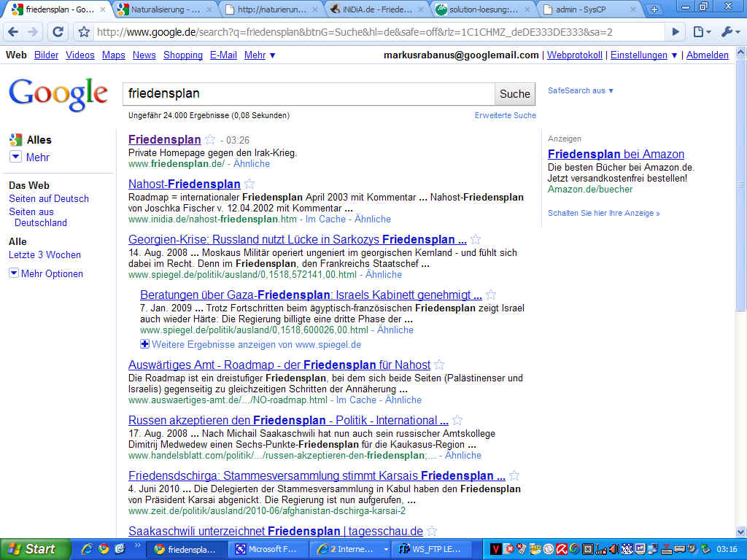Star the Saakaschwili unterzeichnet Friedensplan result

click(432, 531)
